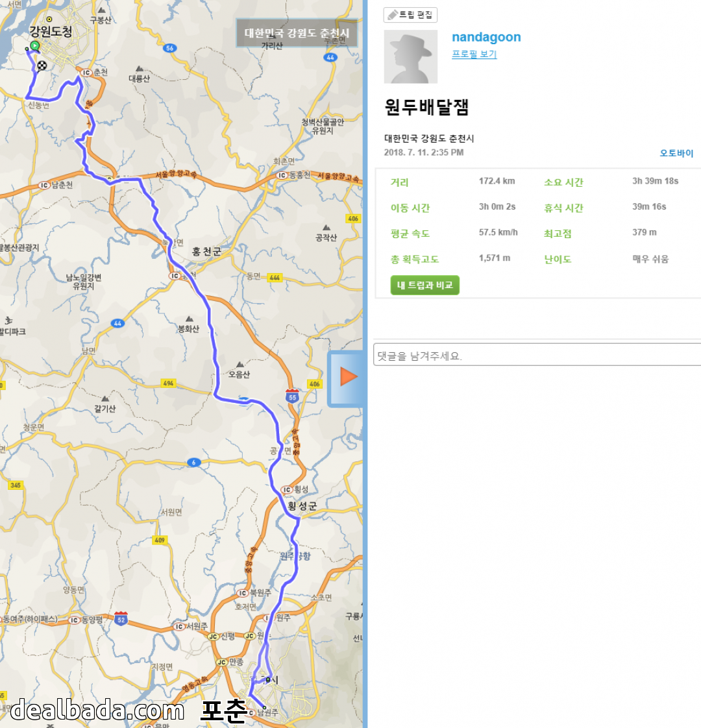Click the checkered finish flag marker

pos(42,65)
